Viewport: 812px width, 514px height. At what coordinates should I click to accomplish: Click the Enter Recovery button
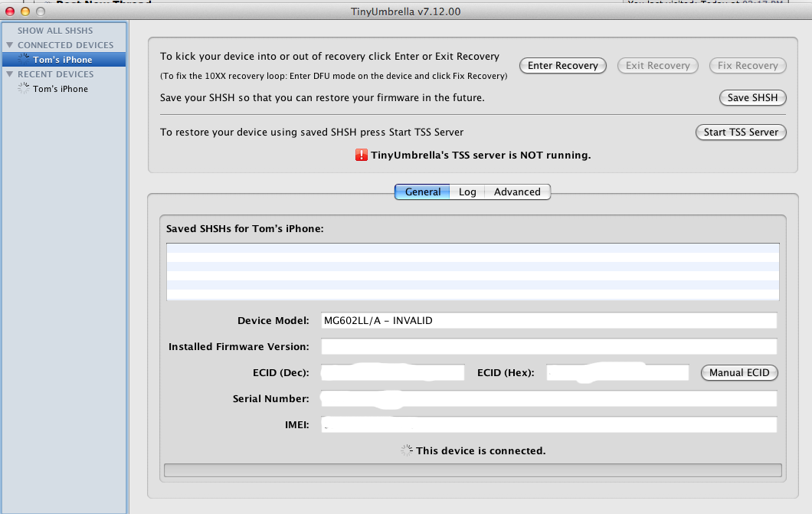pyautogui.click(x=563, y=66)
